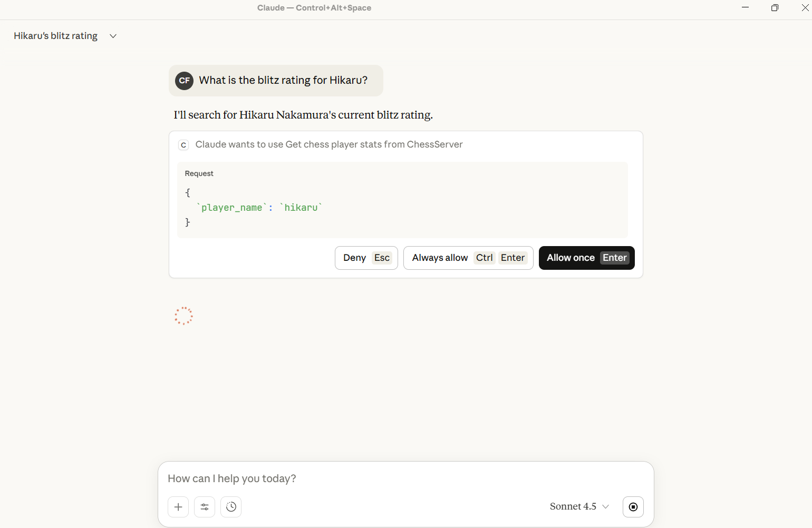Stop the response with the stop icon
The width and height of the screenshot is (812, 528).
633,506
